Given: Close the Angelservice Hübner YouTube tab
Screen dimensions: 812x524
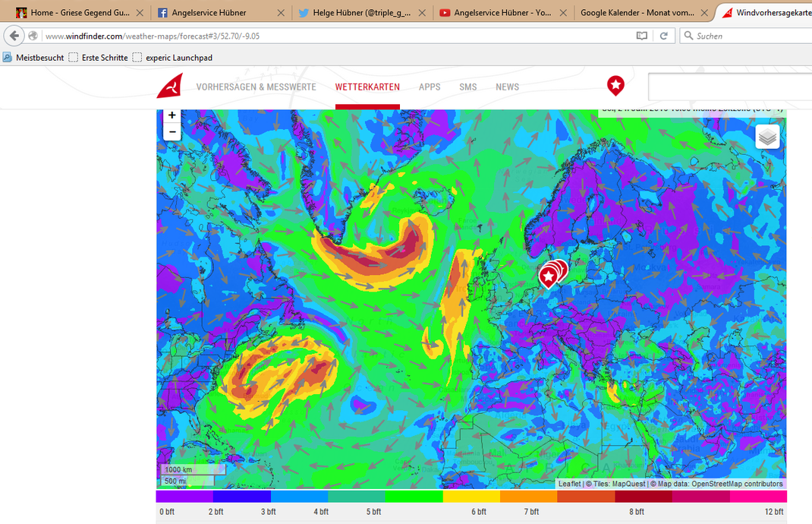Looking at the screenshot, I should pos(563,12).
